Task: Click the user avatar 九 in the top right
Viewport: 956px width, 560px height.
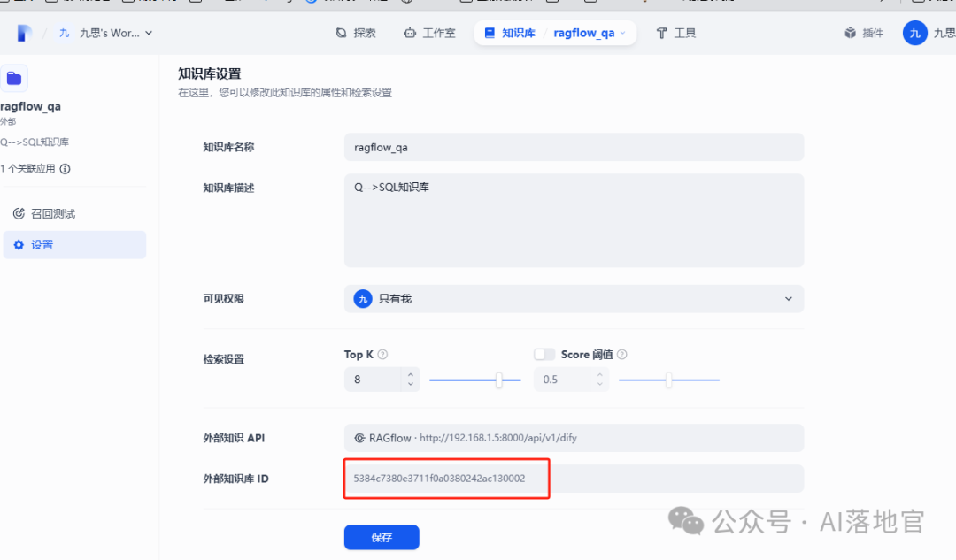Action: pos(914,33)
